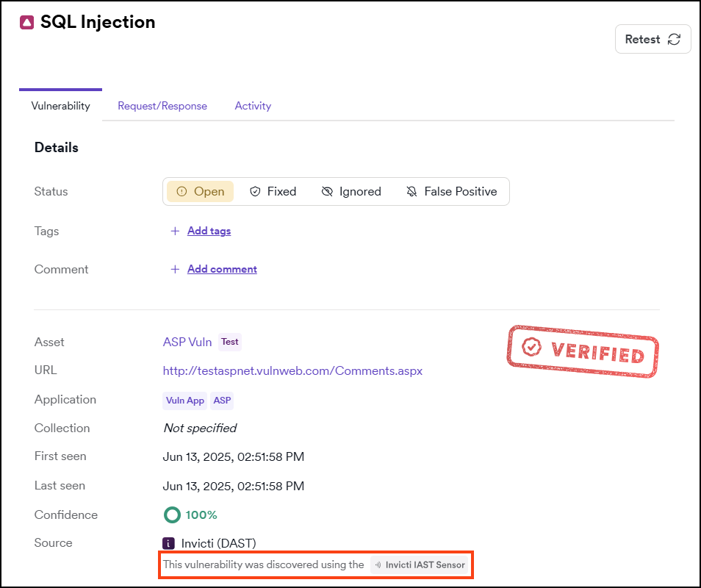Mark the vulnerability as Ignored

pos(351,191)
